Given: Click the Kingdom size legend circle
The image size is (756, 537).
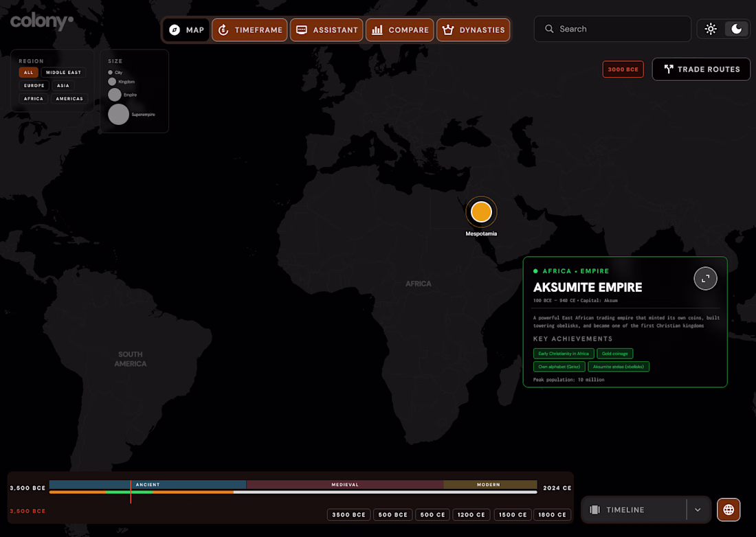Looking at the screenshot, I should (x=112, y=82).
